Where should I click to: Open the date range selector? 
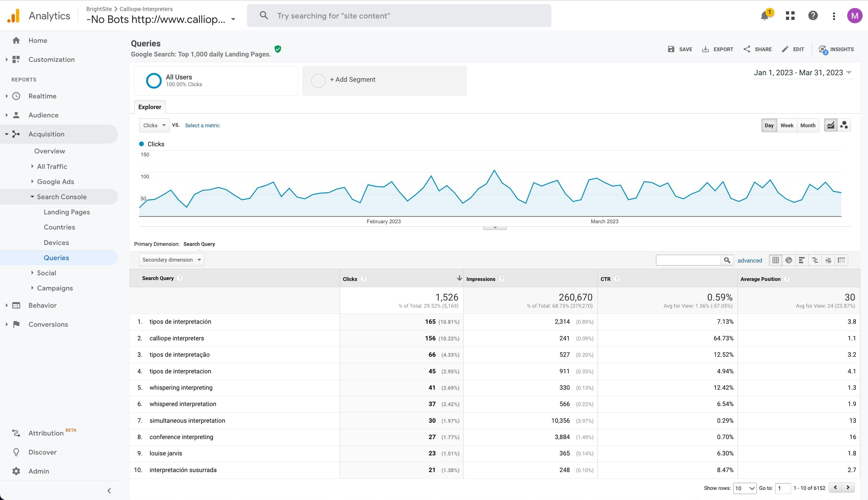[802, 73]
